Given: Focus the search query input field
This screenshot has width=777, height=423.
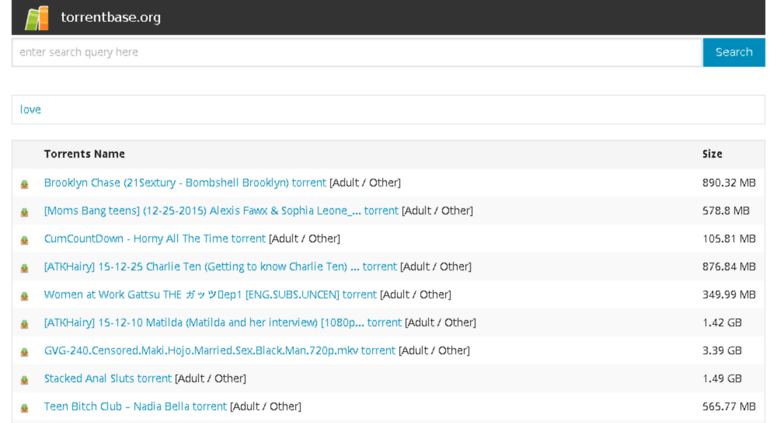Looking at the screenshot, I should 357,52.
